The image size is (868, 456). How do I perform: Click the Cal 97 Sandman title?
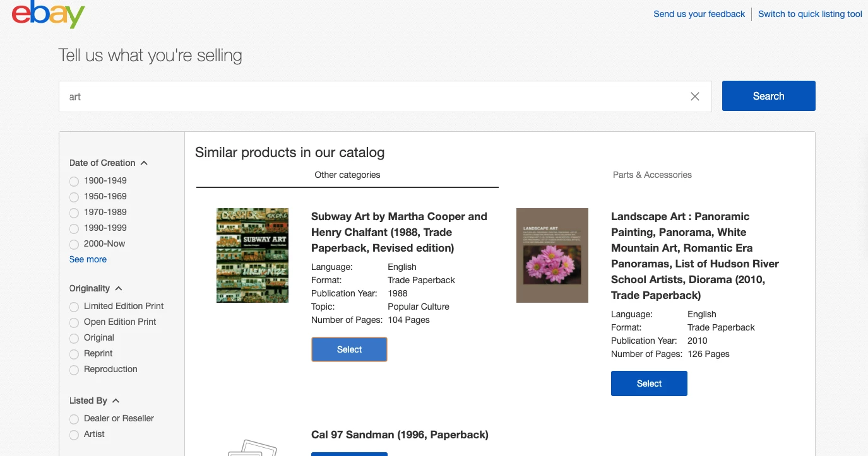400,435
